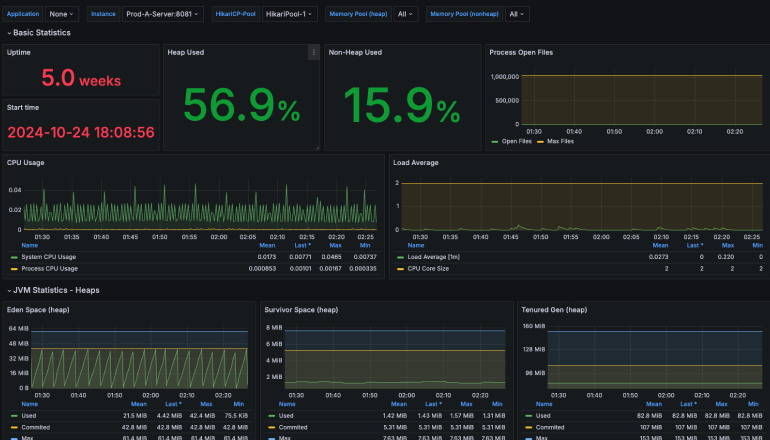Sort Tenured Gen legend by Mean
Image resolution: width=770 pixels, height=440 pixels.
click(654, 404)
